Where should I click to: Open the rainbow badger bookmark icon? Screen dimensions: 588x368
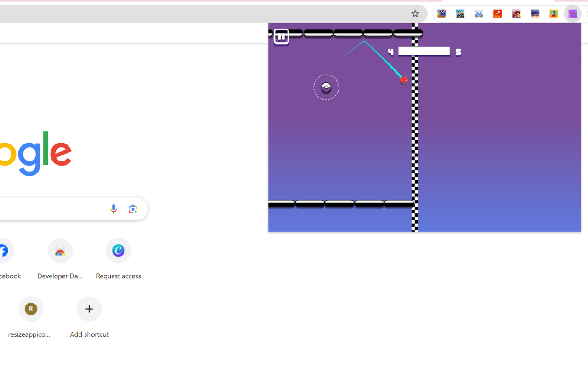click(441, 14)
